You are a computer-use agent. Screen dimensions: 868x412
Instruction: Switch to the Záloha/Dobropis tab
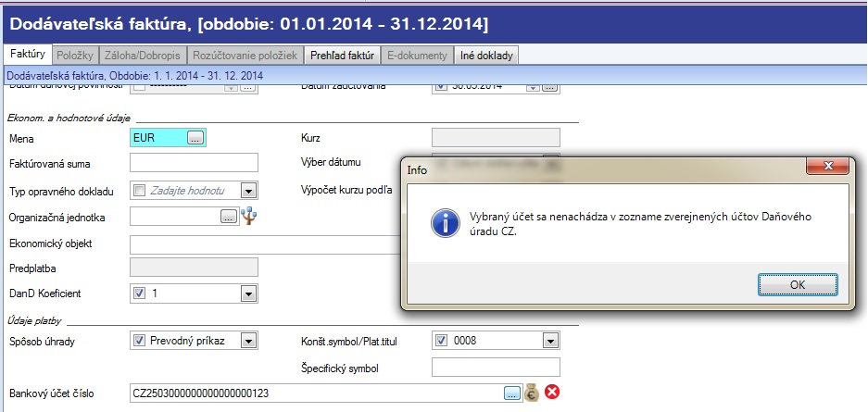[143, 56]
